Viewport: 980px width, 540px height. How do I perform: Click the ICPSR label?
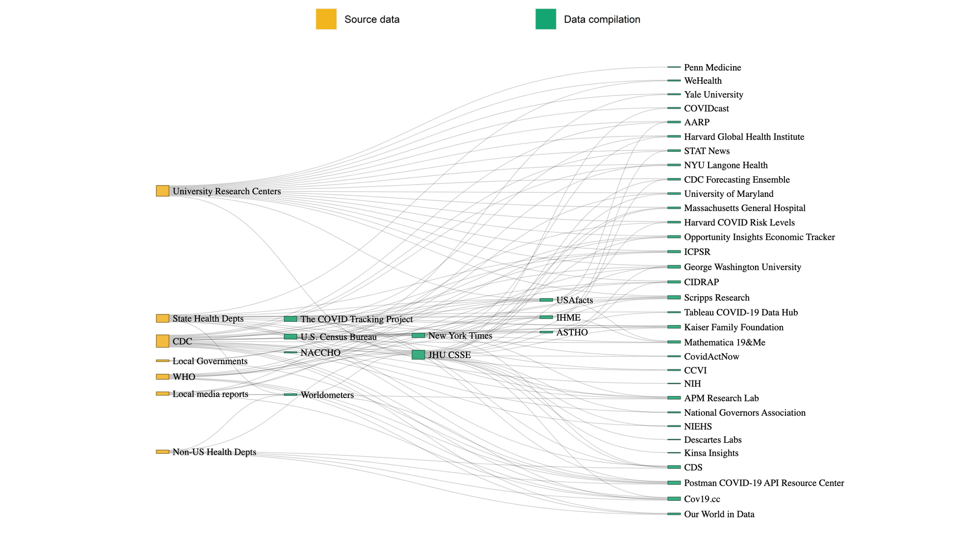point(697,252)
